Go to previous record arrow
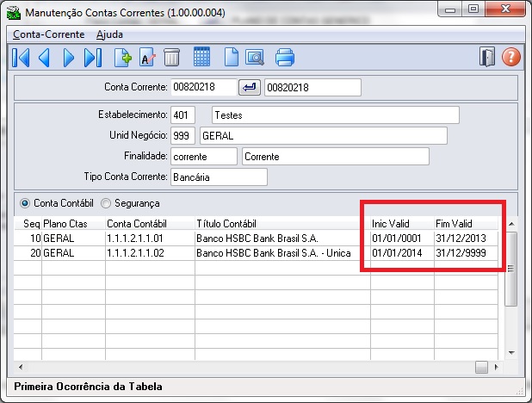Image resolution: width=532 pixels, height=403 pixels. tap(45, 58)
